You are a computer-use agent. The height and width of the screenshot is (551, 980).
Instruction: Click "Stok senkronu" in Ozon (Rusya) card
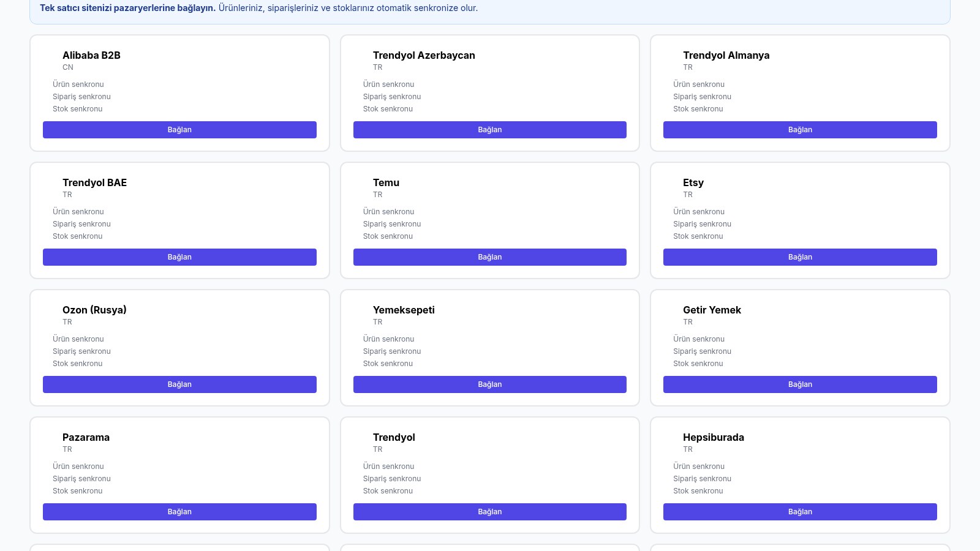(78, 364)
